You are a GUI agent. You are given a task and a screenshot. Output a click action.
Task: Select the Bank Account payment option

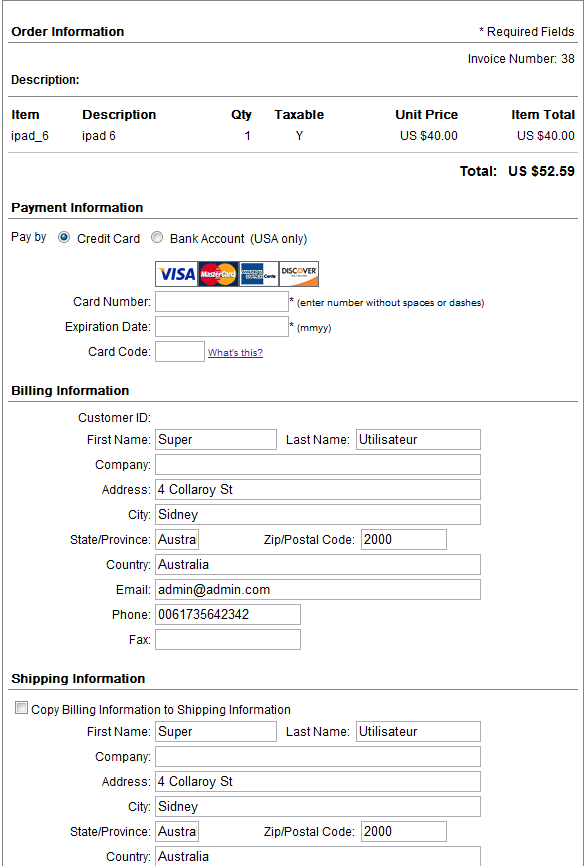(157, 238)
